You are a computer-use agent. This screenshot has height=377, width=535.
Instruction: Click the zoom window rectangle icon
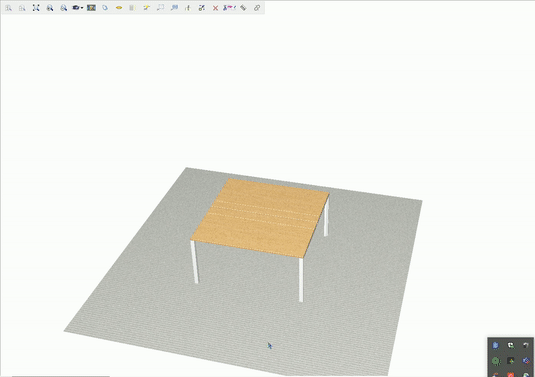click(x=160, y=8)
